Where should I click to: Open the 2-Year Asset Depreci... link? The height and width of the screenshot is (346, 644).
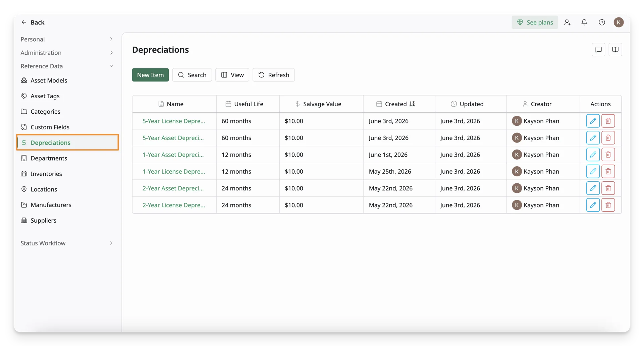coord(173,188)
